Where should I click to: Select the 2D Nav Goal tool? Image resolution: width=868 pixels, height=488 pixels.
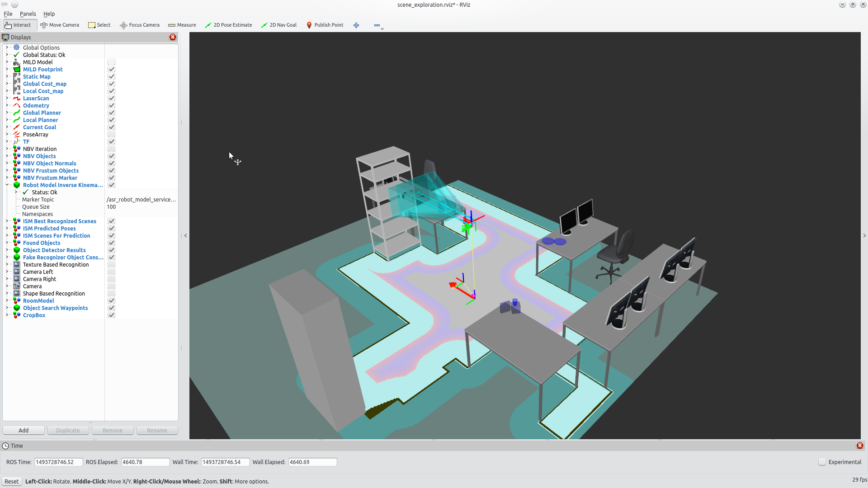point(278,24)
